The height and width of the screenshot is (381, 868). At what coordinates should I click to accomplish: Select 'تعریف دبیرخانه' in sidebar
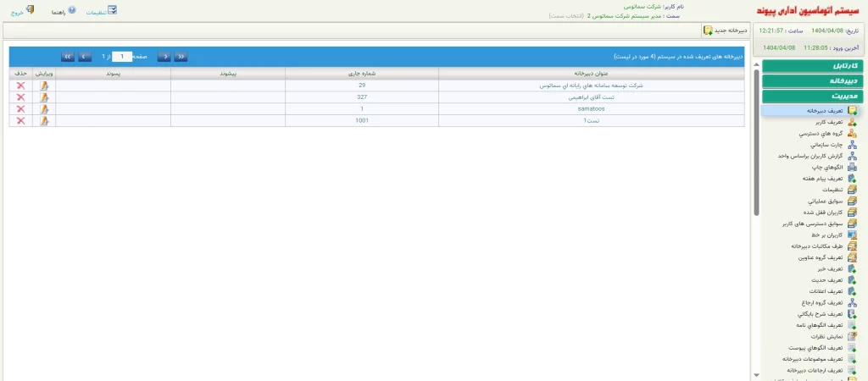(810, 111)
